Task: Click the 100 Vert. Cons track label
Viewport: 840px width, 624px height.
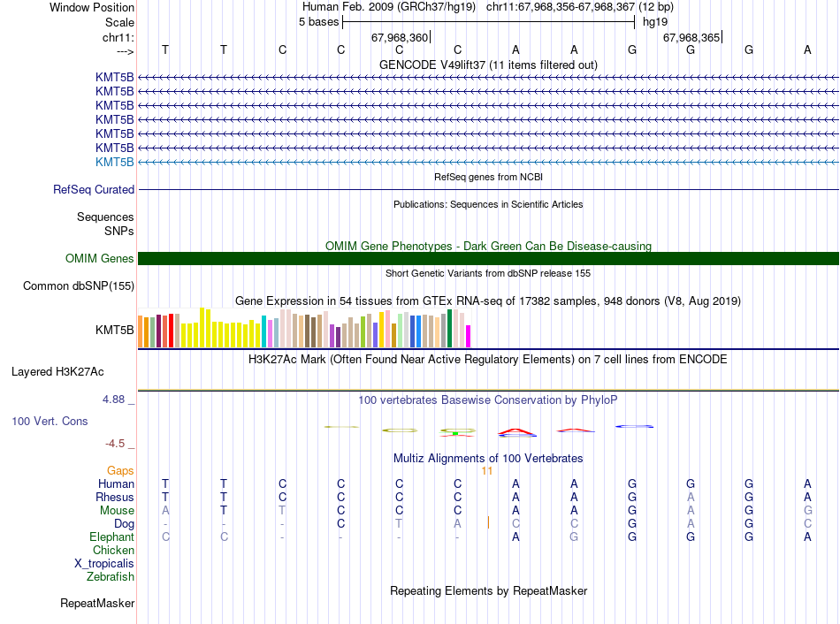Action: click(50, 421)
